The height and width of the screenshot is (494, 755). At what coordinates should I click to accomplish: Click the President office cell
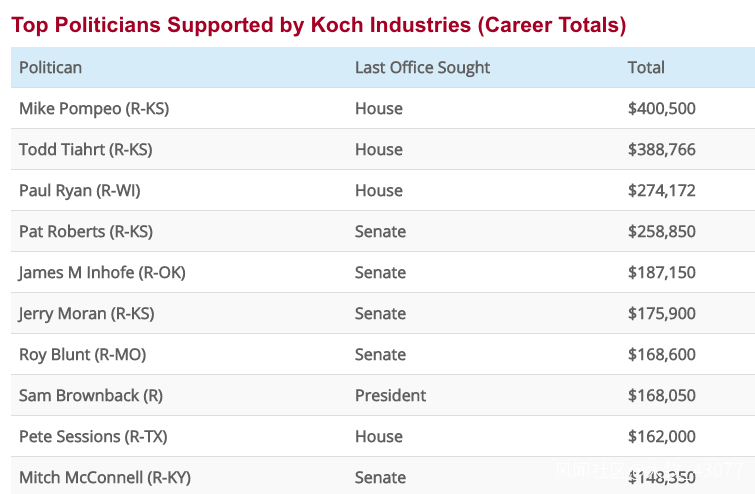point(390,395)
